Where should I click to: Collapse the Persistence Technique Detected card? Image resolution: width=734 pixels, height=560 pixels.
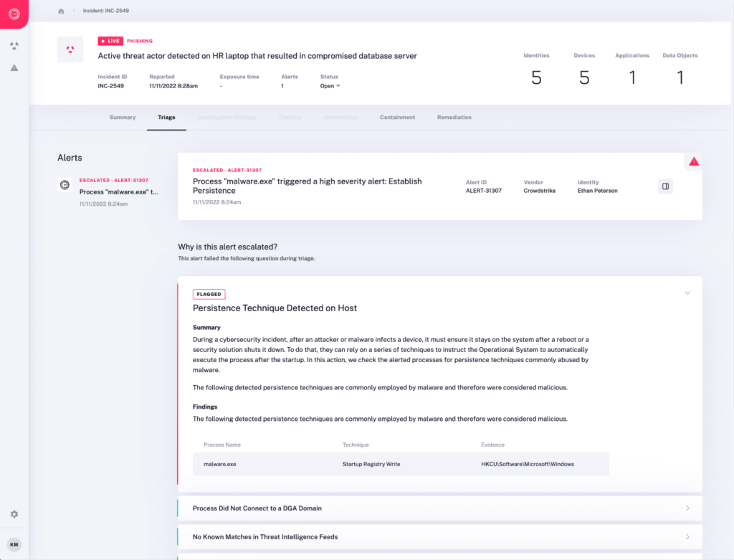point(687,293)
